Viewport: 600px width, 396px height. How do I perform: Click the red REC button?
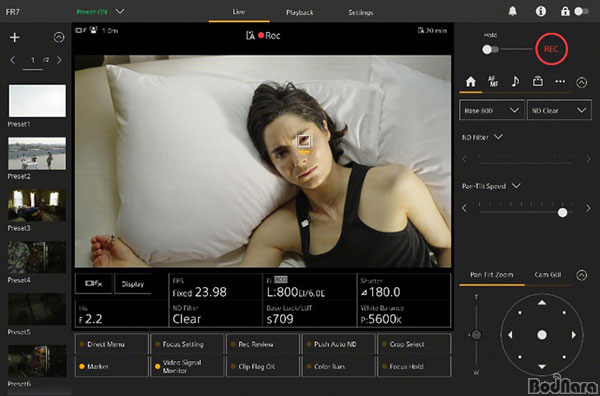551,49
